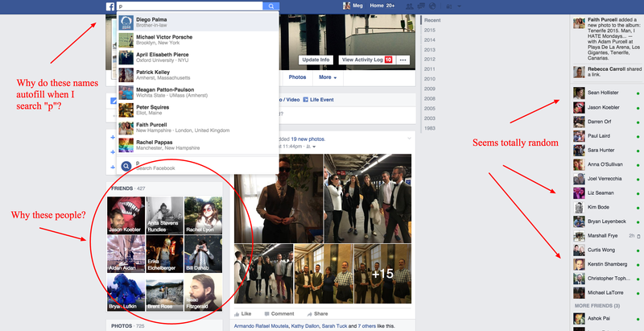Click the Update Info button
The height and width of the screenshot is (331, 644).
[316, 60]
